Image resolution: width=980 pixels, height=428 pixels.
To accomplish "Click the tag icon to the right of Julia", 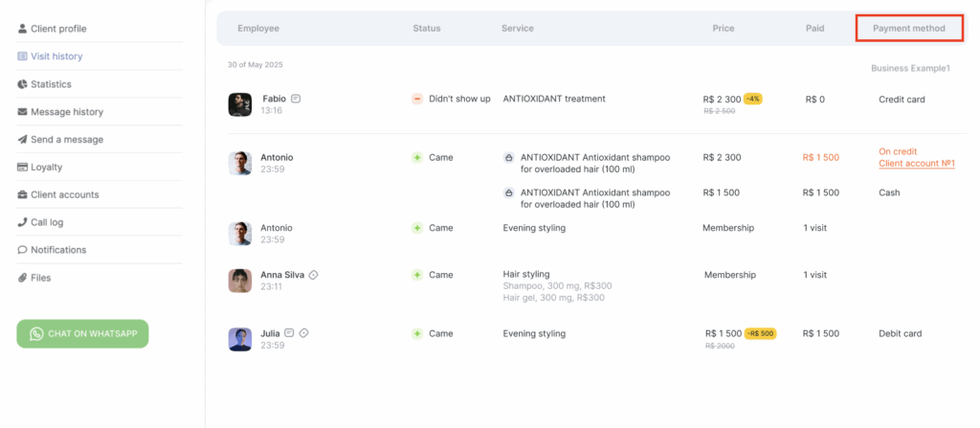I will point(304,333).
